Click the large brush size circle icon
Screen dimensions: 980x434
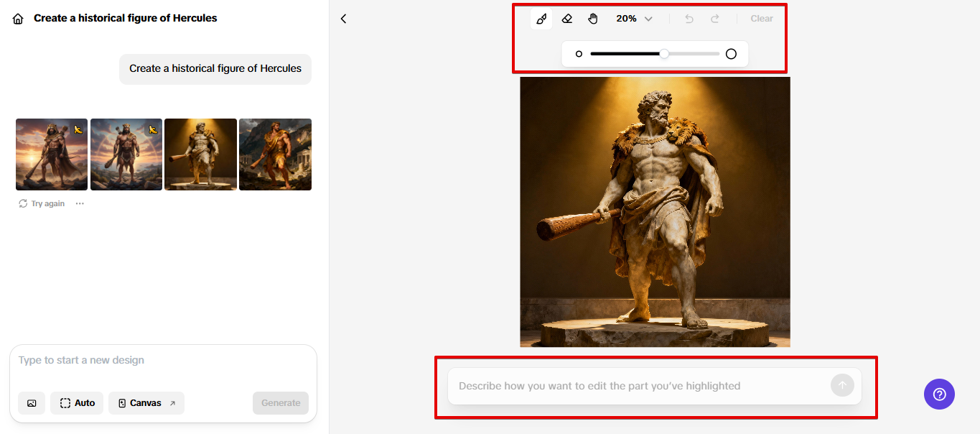pyautogui.click(x=731, y=54)
